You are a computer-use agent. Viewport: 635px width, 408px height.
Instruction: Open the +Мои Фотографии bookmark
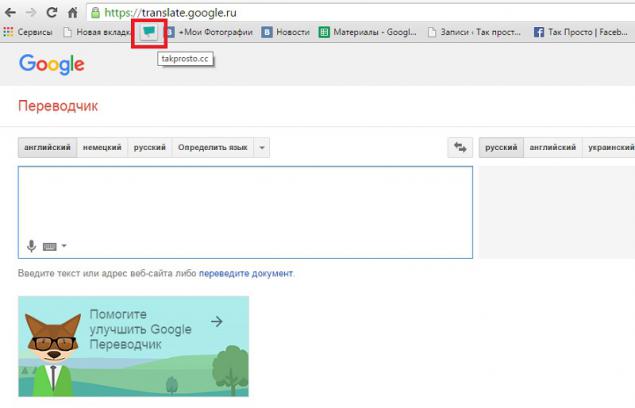pos(211,32)
